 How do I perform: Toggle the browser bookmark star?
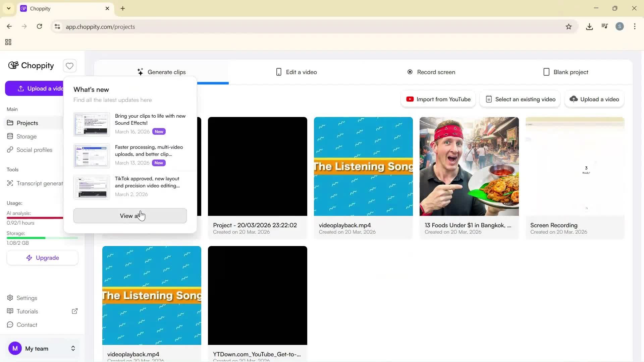click(x=569, y=26)
